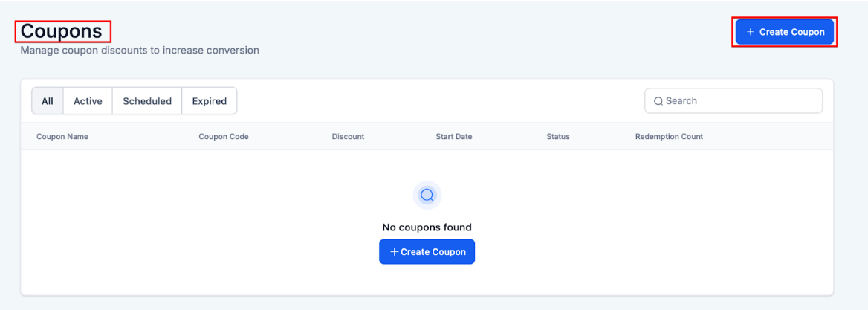868x310 pixels.
Task: Switch to the Active coupons tab
Action: (x=88, y=101)
